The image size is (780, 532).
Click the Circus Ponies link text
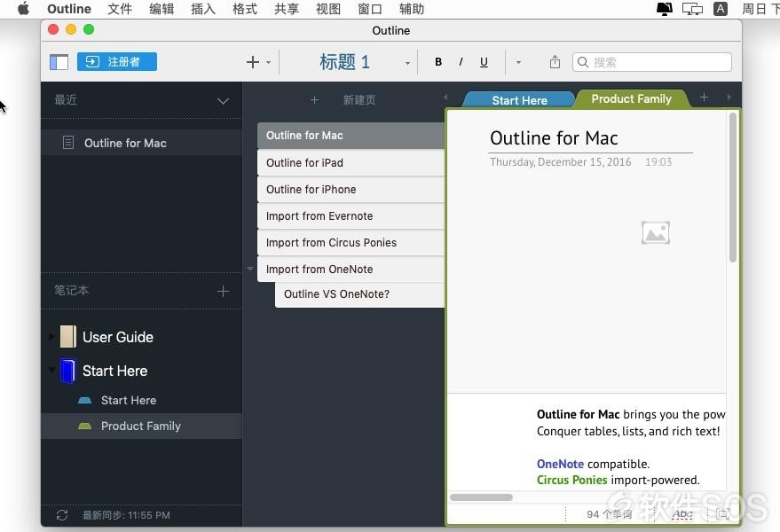click(x=572, y=480)
